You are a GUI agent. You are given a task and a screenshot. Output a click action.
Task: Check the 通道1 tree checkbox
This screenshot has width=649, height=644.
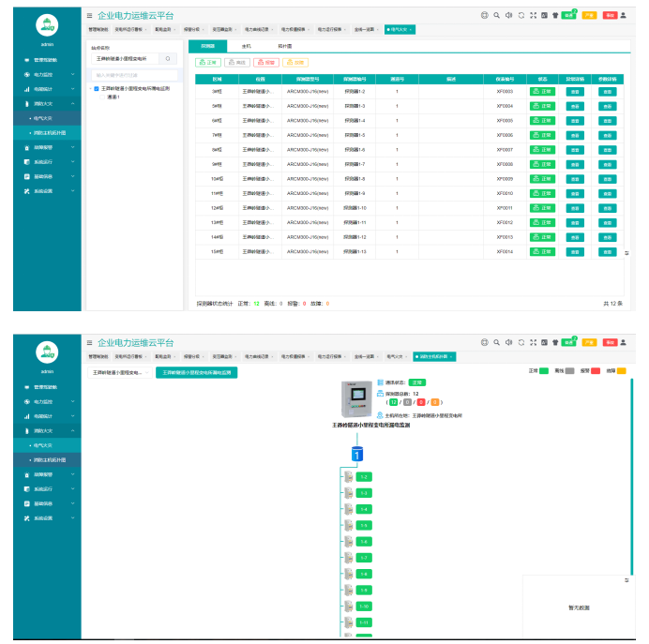pyautogui.click(x=102, y=97)
